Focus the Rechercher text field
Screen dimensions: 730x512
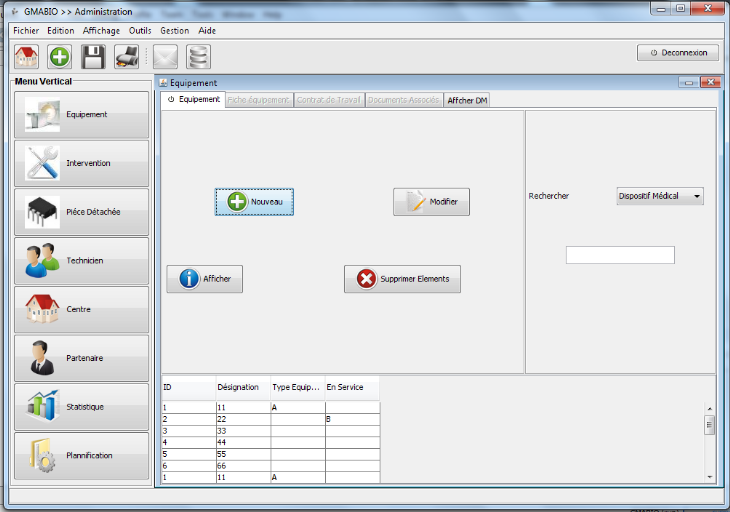pyautogui.click(x=620, y=255)
